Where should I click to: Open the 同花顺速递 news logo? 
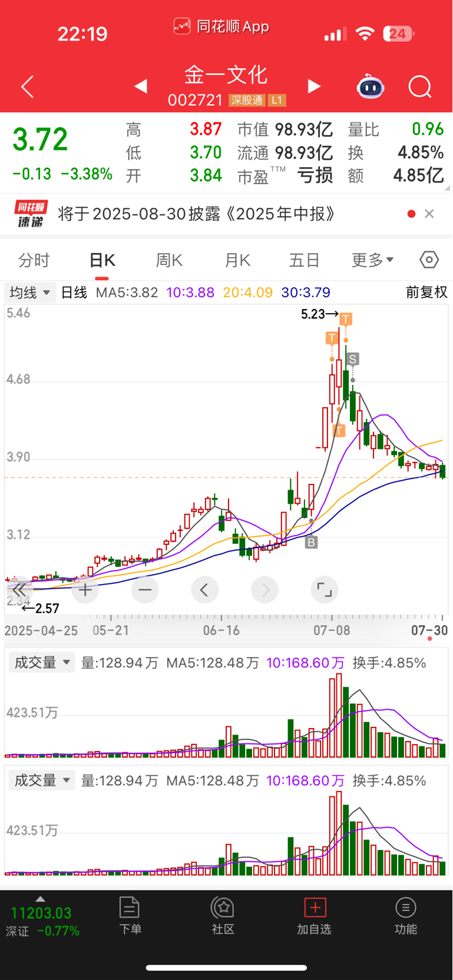(x=31, y=214)
